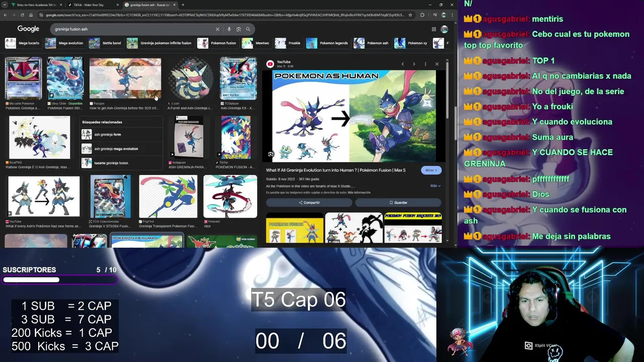
Task: Close the image preview panel
Action: pyautogui.click(x=437, y=64)
